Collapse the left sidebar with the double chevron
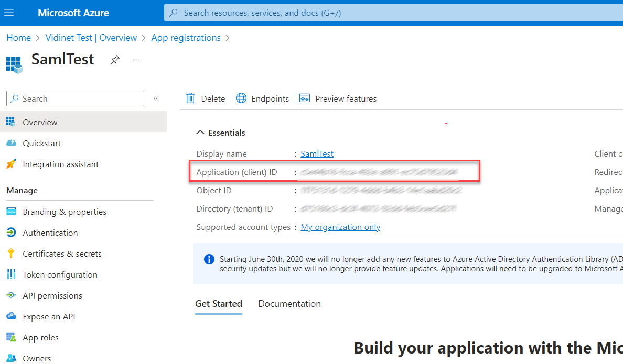 coord(156,98)
